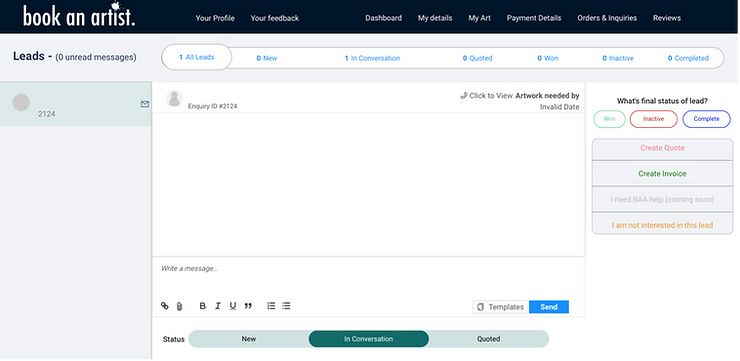
Task: Go to Dashboard
Action: point(384,18)
